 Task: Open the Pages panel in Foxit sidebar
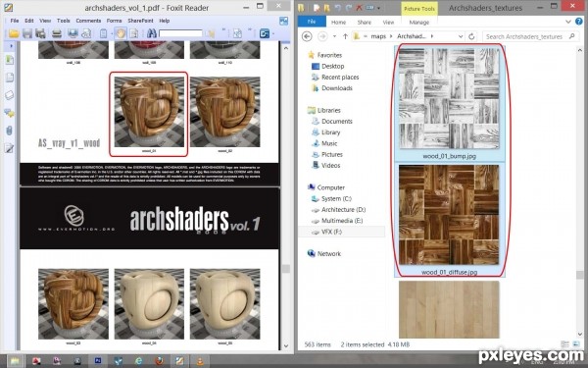(10, 78)
